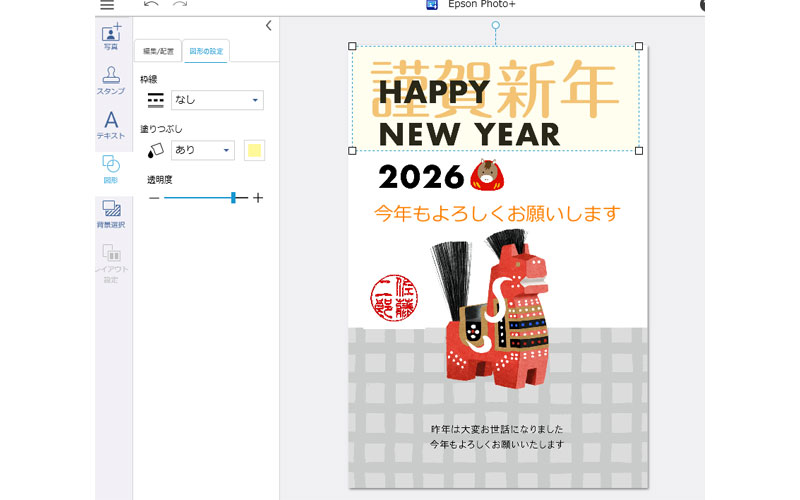Select the HAPPY NEW YEAR text
This screenshot has width=800, height=500.
[x=468, y=114]
